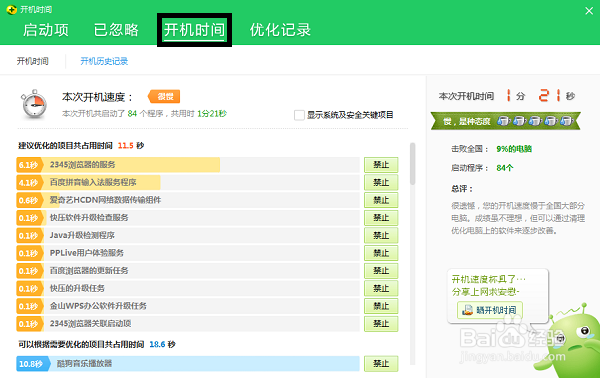Select the PPLive用户体验服务 row text

coord(86,253)
